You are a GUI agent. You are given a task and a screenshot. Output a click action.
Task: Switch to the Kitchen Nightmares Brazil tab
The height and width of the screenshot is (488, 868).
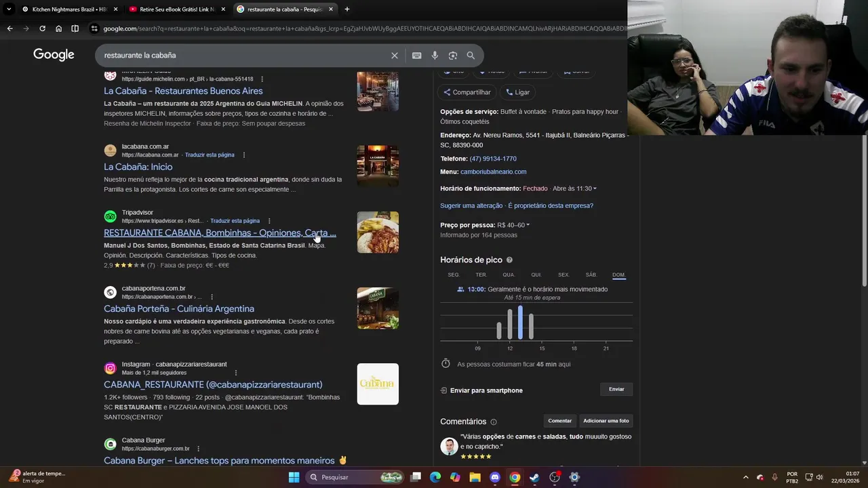pos(69,9)
